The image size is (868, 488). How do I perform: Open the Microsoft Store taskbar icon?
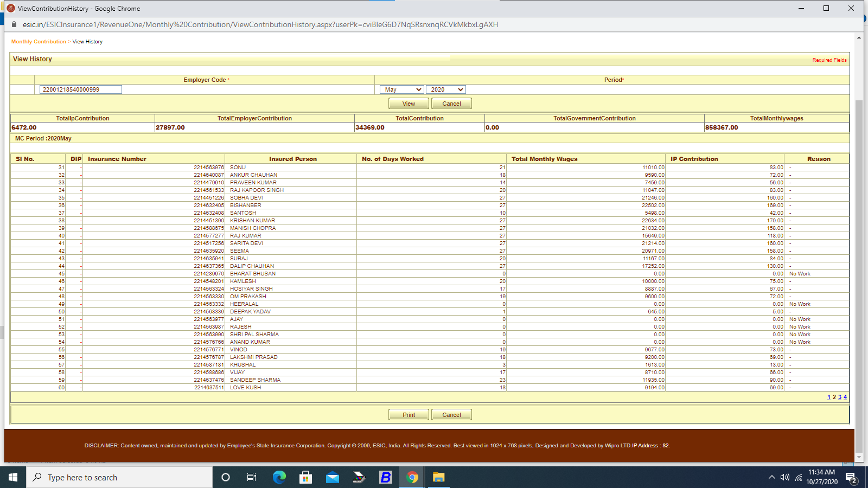point(306,477)
